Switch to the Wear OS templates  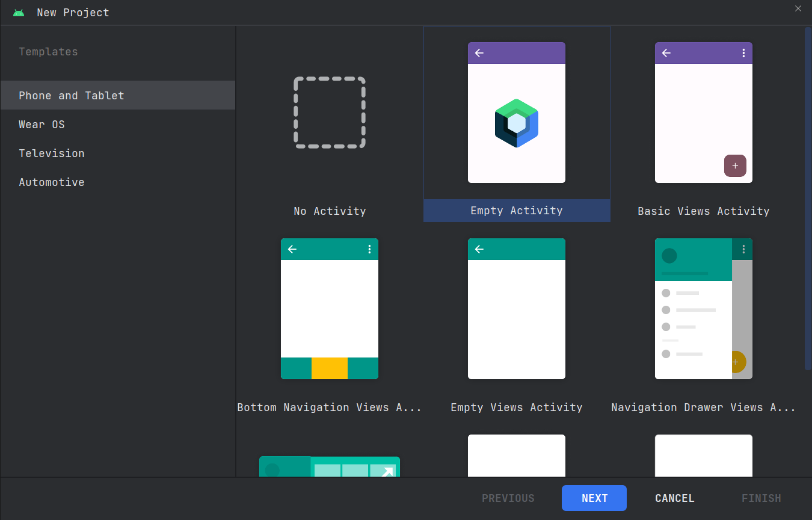[118, 124]
